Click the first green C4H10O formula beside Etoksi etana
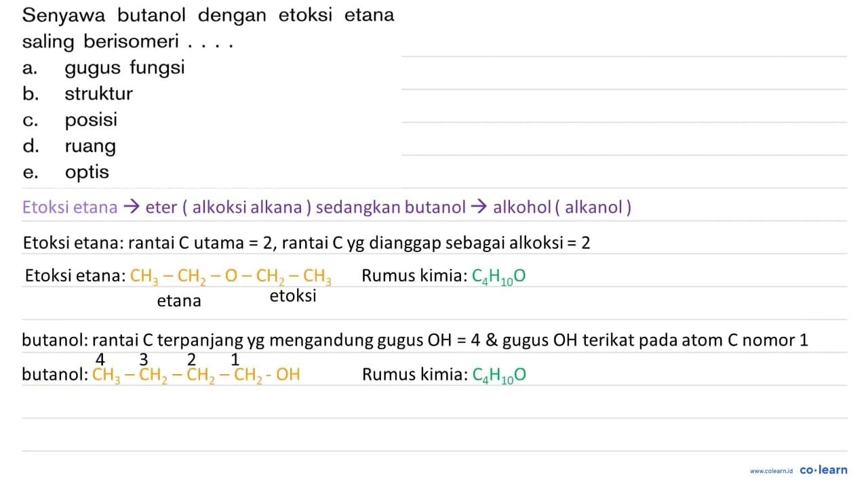Image resolution: width=868 pixels, height=488 pixels. point(498,276)
